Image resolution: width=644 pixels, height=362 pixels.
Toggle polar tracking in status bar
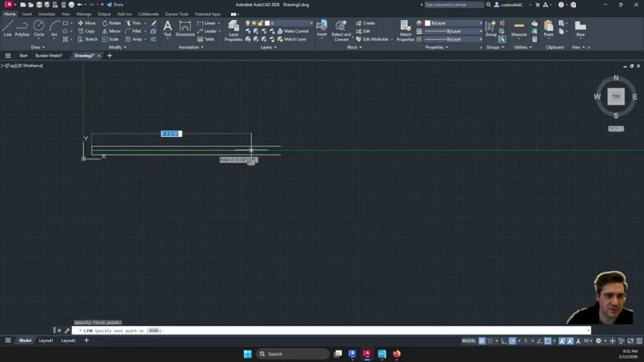513,341
